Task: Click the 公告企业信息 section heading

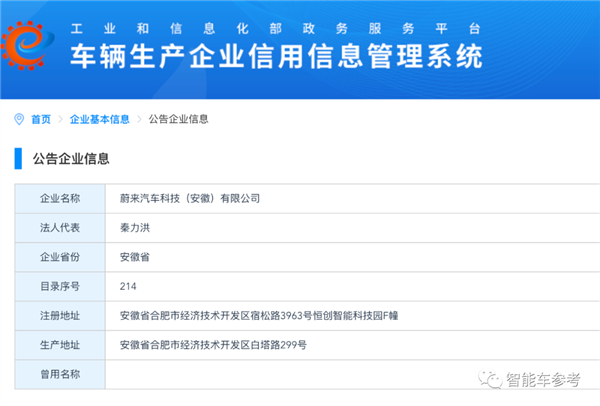Action: [71, 159]
